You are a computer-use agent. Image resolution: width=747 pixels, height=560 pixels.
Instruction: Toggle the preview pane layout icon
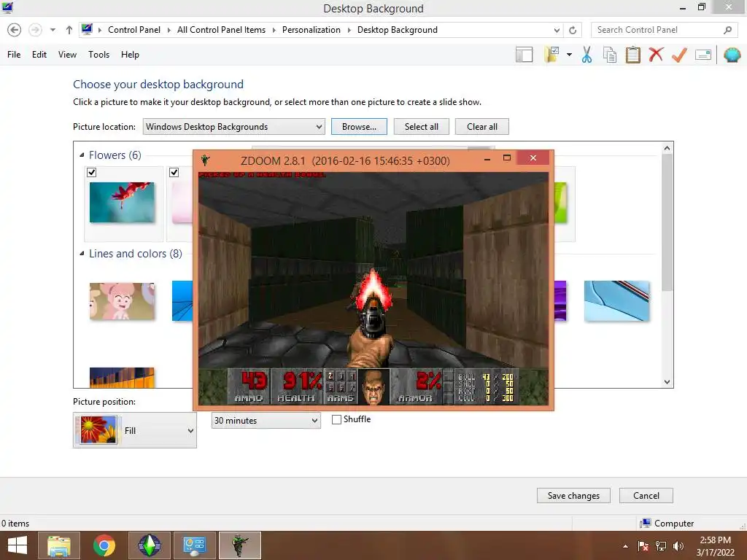tap(524, 55)
